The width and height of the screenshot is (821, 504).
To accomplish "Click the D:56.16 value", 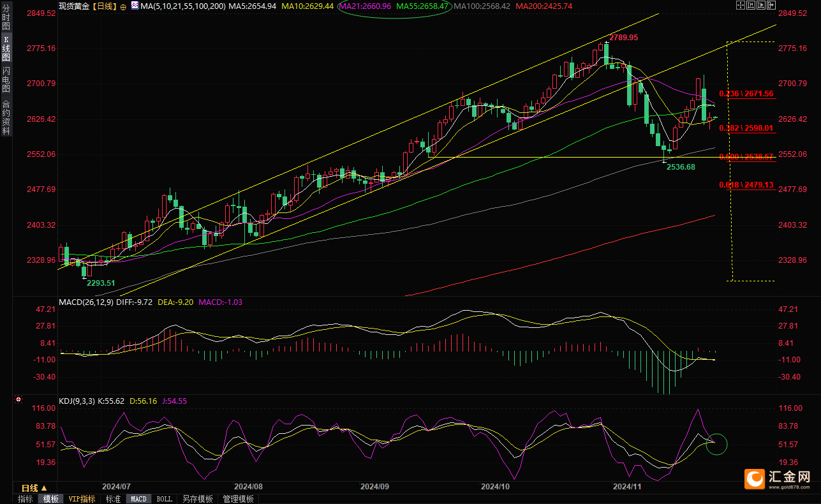I will [144, 401].
